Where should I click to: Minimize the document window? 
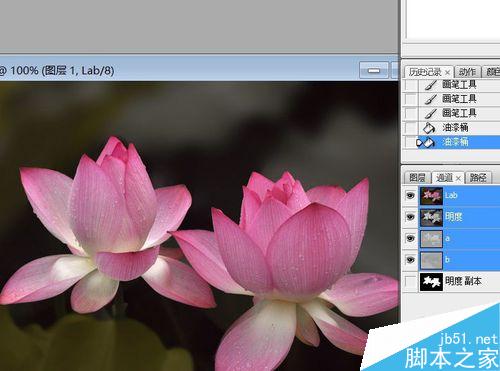[374, 70]
